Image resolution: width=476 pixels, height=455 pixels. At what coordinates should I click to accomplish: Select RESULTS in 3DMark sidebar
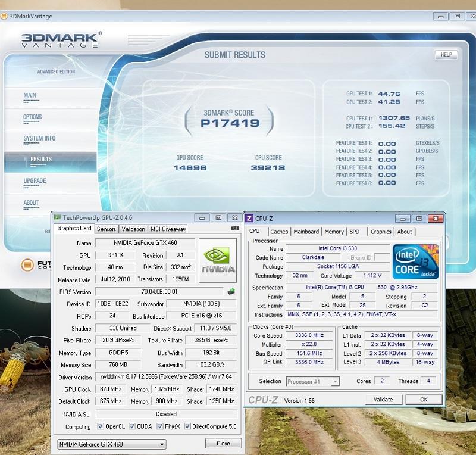click(x=40, y=159)
